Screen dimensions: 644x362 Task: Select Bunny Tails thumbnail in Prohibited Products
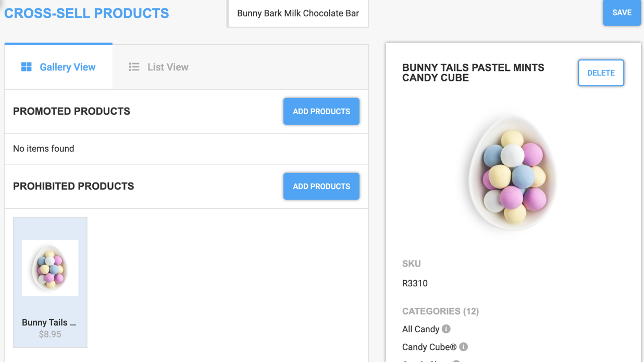pos(50,268)
